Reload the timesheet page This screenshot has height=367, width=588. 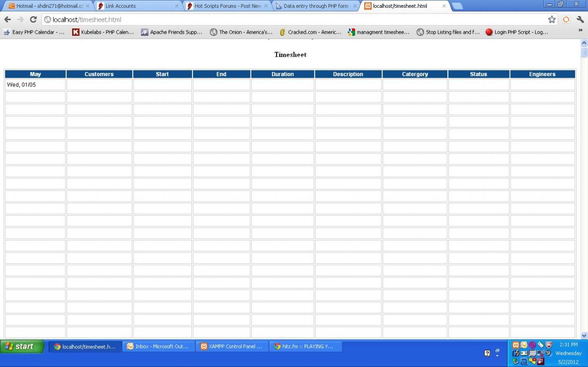[x=33, y=20]
